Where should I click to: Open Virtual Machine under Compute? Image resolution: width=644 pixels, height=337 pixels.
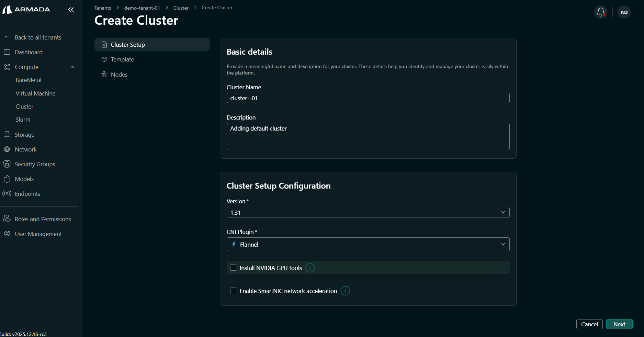(x=35, y=93)
